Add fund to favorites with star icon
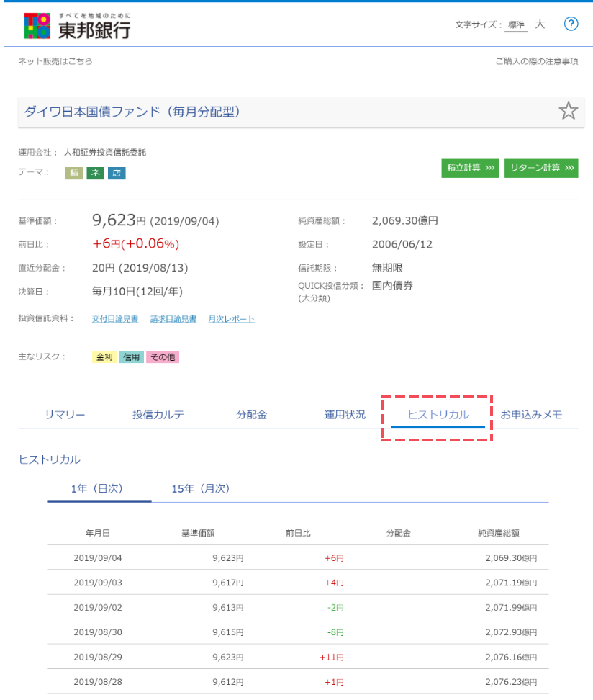The height and width of the screenshot is (700, 593). (568, 110)
